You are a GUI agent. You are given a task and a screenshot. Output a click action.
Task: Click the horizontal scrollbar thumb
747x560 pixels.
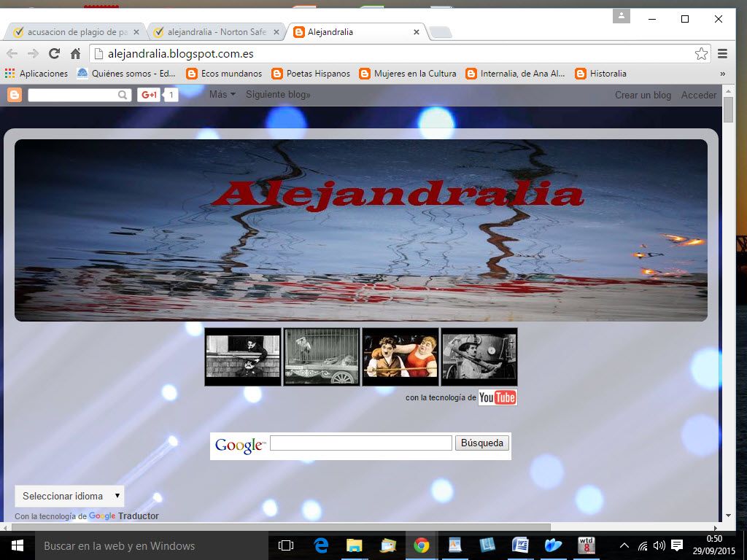[281, 527]
